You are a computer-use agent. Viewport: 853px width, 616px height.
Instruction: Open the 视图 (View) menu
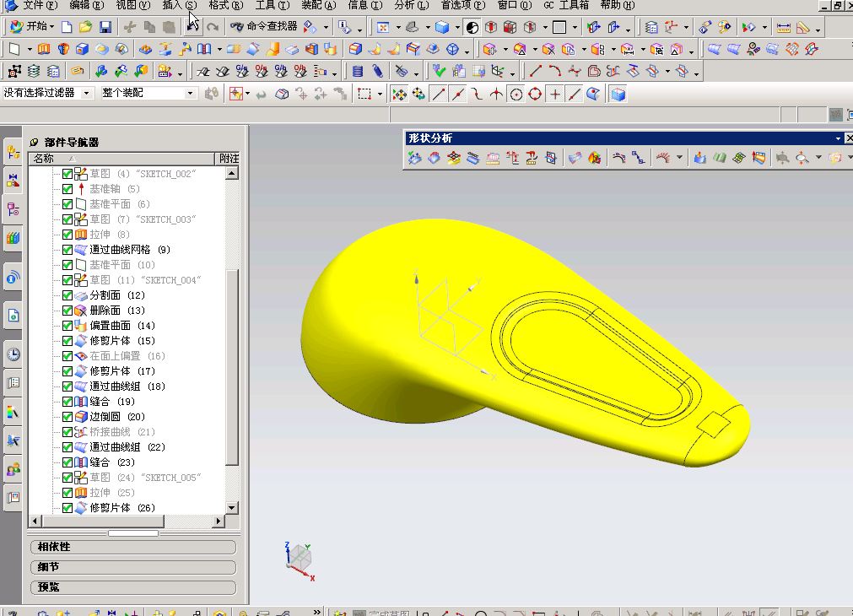tap(132, 5)
